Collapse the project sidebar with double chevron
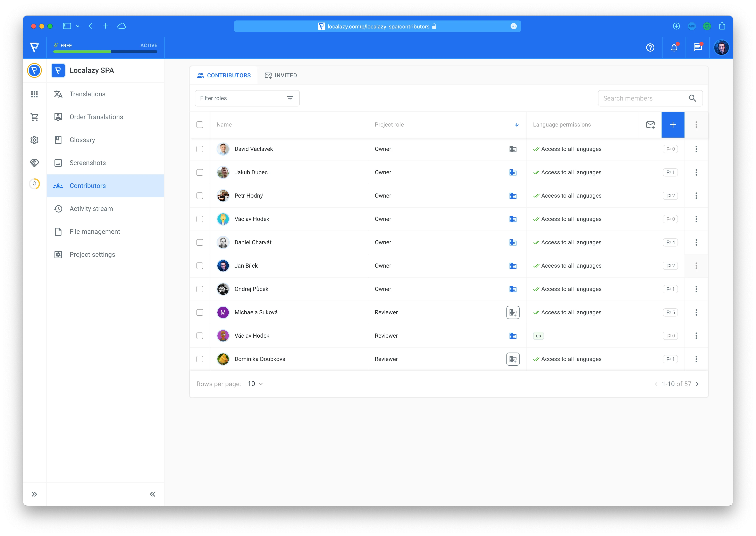756x536 pixels. pyautogui.click(x=152, y=494)
